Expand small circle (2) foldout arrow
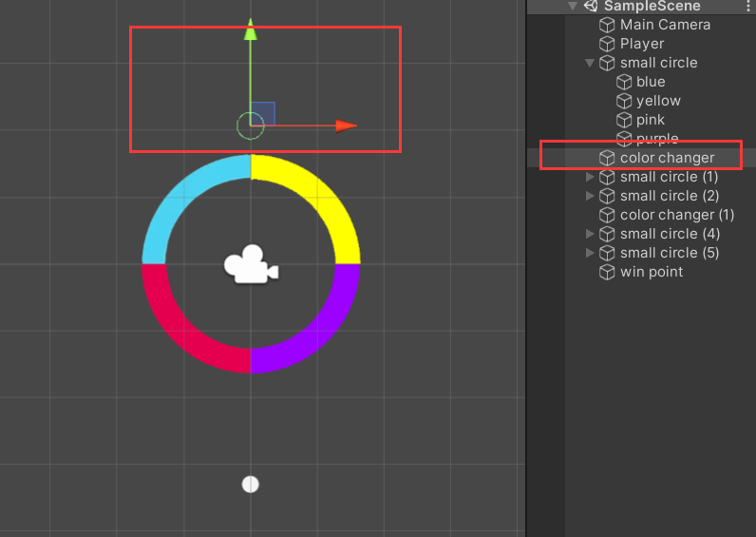756x537 pixels. [589, 196]
